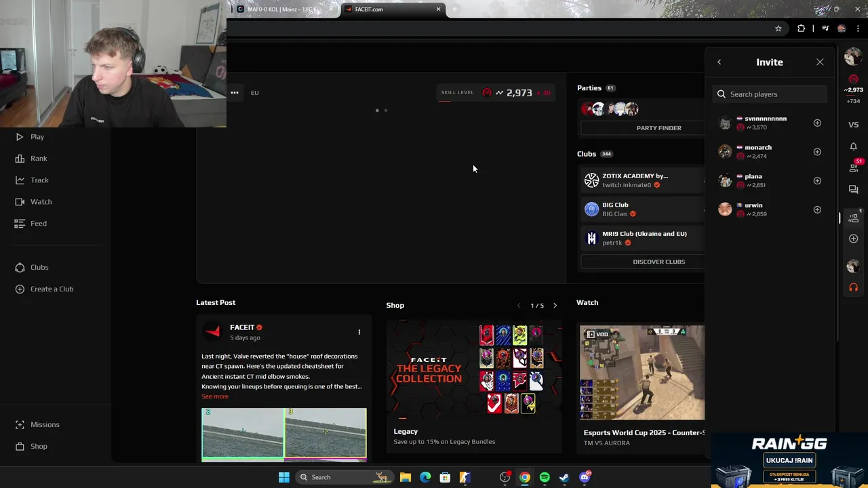Open the smoke lineup image in post
Screen dimensions: 868x488
tap(284, 434)
